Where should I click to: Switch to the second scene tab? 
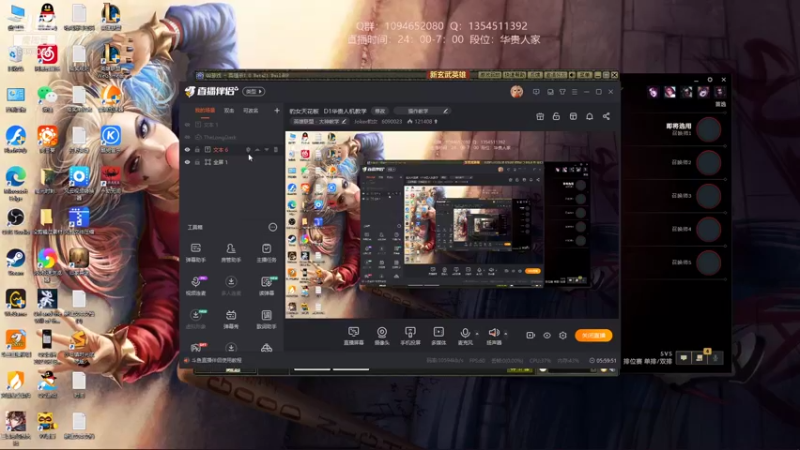tap(229, 110)
